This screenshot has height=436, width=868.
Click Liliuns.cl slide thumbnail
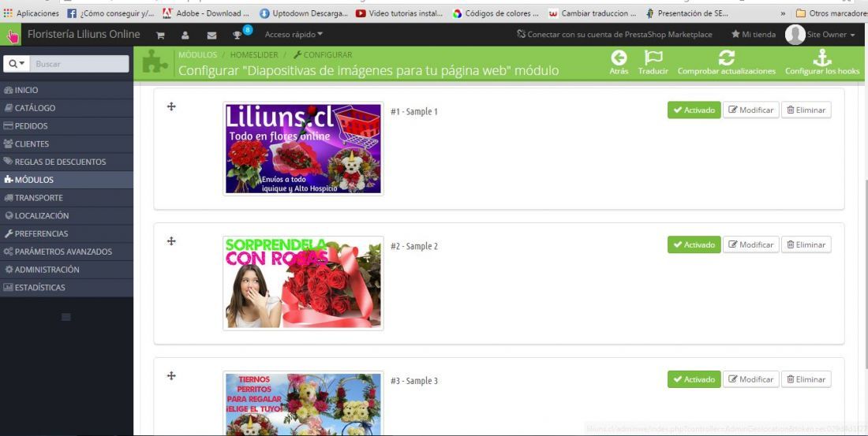point(303,148)
